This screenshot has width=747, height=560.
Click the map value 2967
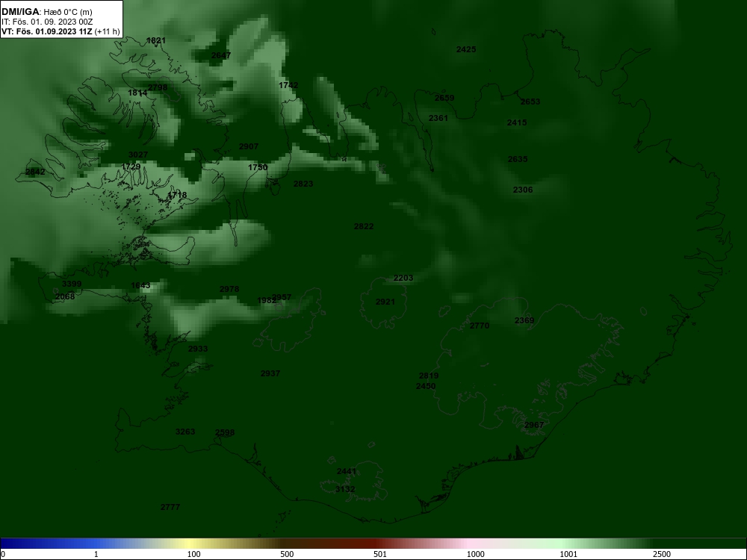(534, 425)
